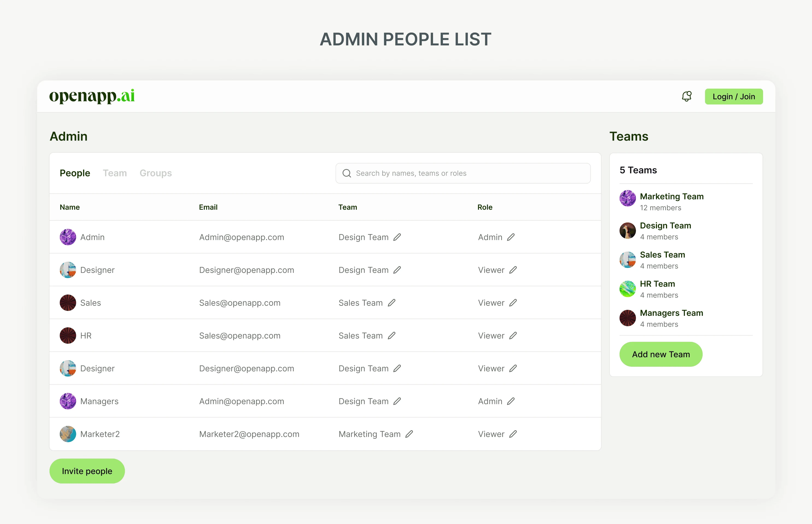Edit the team for Admin@openapp.com in the Admin row
The image size is (812, 524).
[397, 237]
